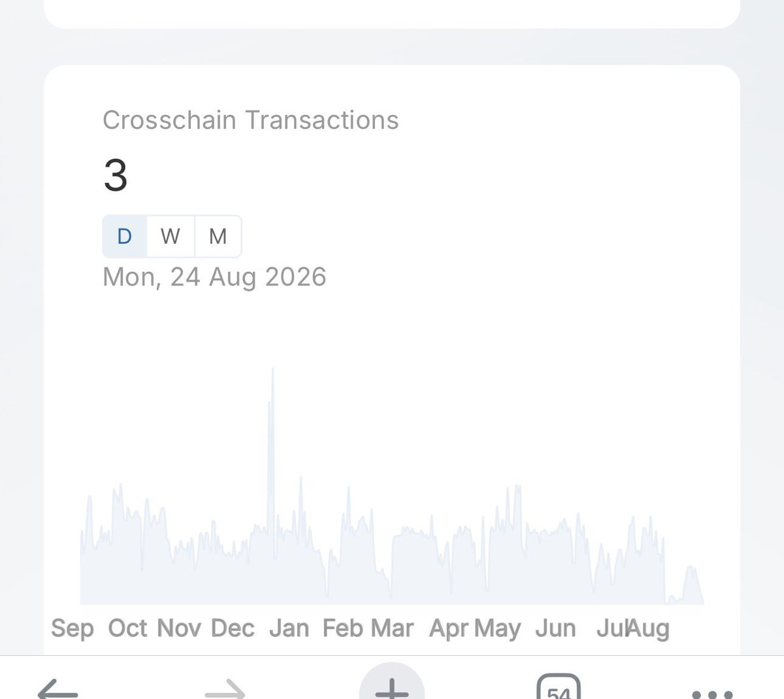Click the Apr label on the axis

pyautogui.click(x=449, y=628)
